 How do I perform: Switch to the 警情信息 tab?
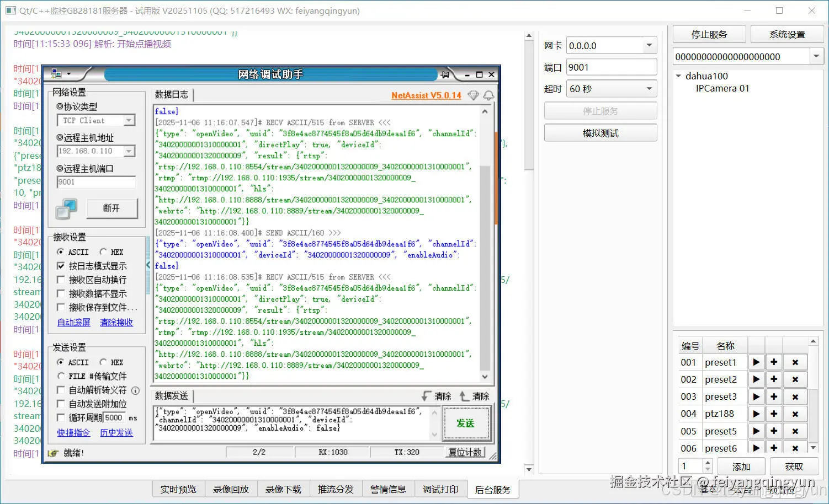coord(388,489)
